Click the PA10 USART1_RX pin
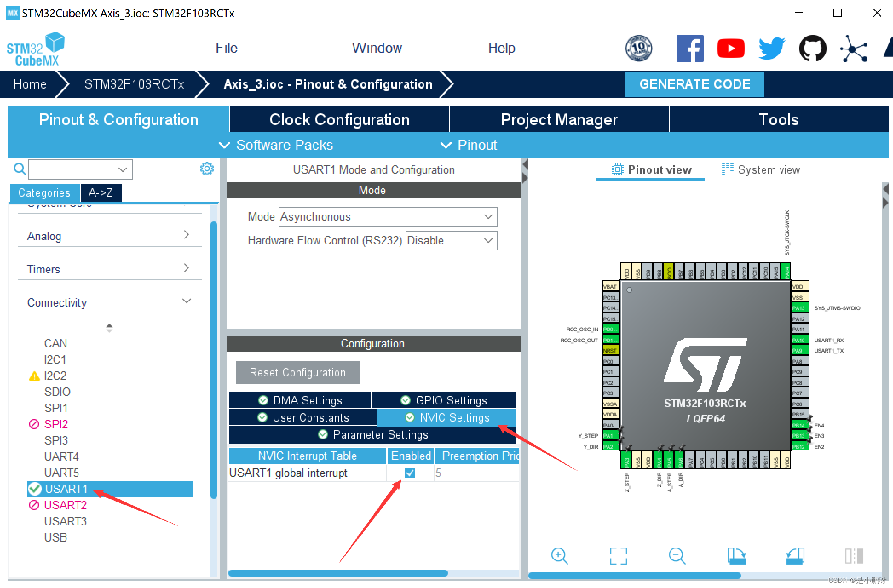Screen dimensions: 893x588 pyautogui.click(x=800, y=340)
